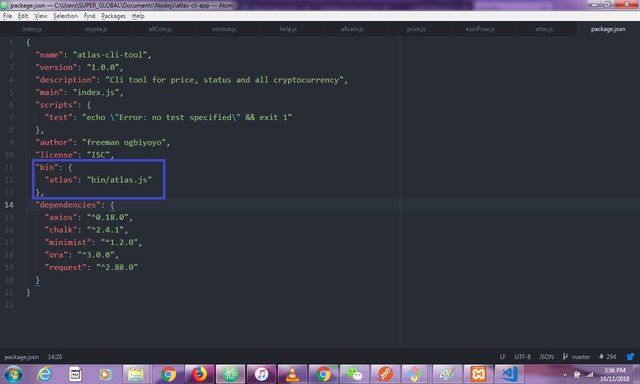Click the "index.js" main value
640x384 pixels.
[x=96, y=92]
